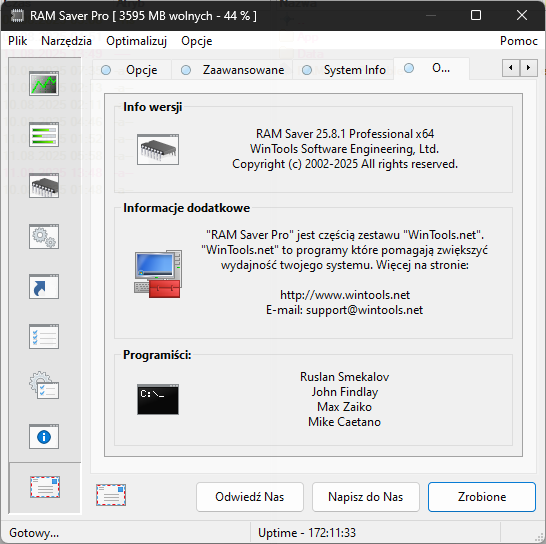The image size is (546, 544).
Task: Click the Uptime status bar entry
Action: coord(307,533)
